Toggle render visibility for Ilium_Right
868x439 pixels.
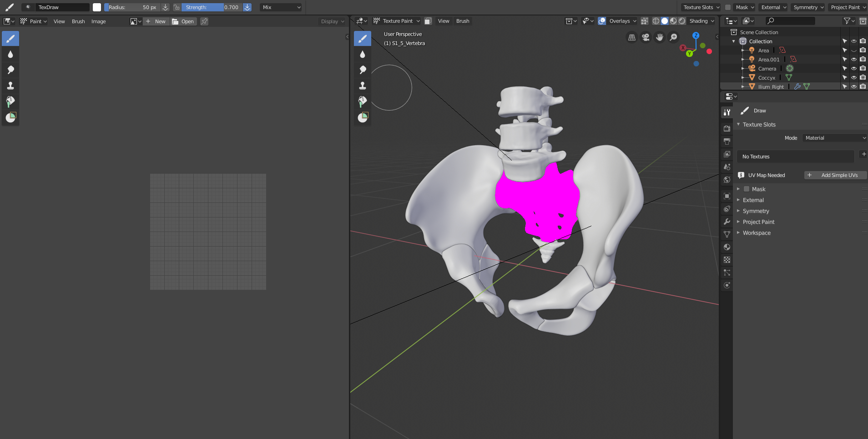coord(863,86)
